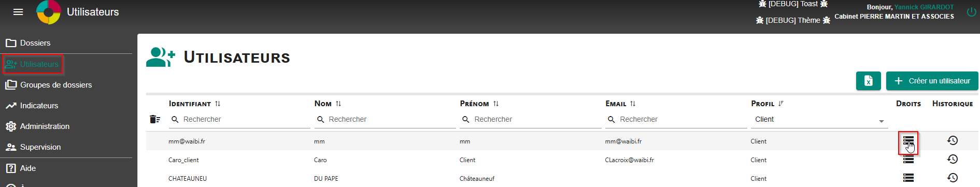Sort table by Email column
980x187 pixels.
coord(633,104)
